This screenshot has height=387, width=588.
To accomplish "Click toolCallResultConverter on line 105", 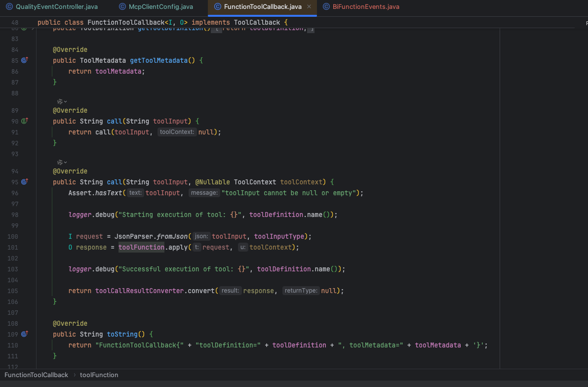I will 140,291.
